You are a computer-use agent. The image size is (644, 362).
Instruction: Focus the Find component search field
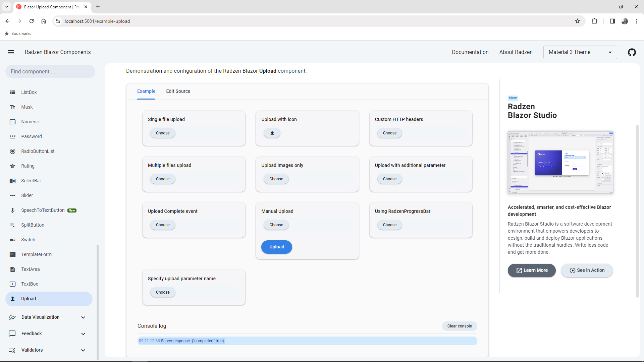(50, 71)
